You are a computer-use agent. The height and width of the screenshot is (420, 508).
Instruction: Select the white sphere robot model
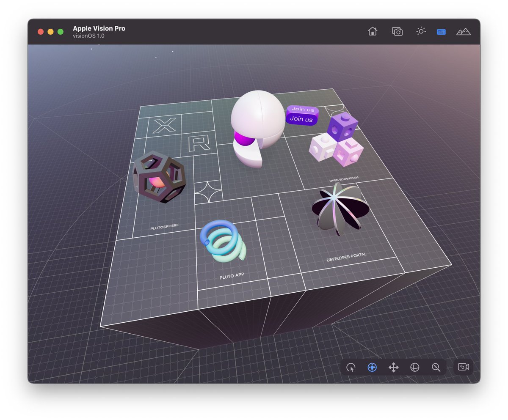pos(257,129)
